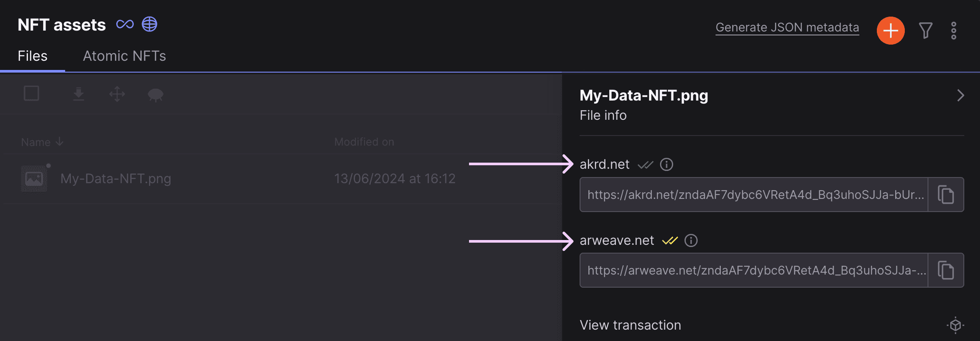Screen dimensions: 980x341
Task: Click the move arrows icon in toolbar
Action: coord(117,94)
